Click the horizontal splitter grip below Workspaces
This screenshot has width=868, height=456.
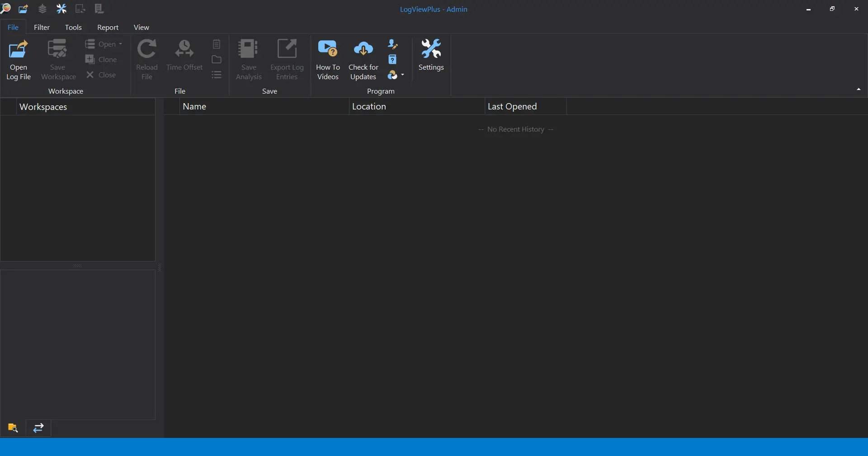pyautogui.click(x=78, y=266)
